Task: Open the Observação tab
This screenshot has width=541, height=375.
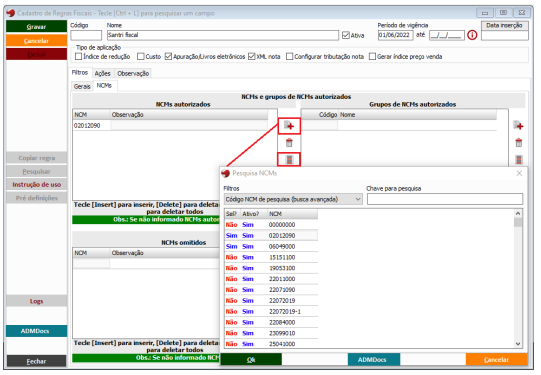Action: 133,73
